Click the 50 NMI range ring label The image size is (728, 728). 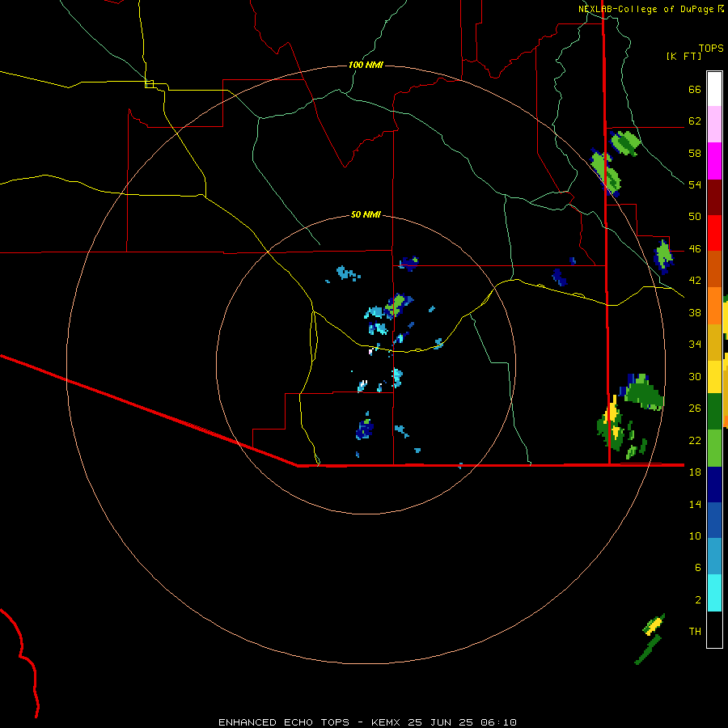coord(366,214)
